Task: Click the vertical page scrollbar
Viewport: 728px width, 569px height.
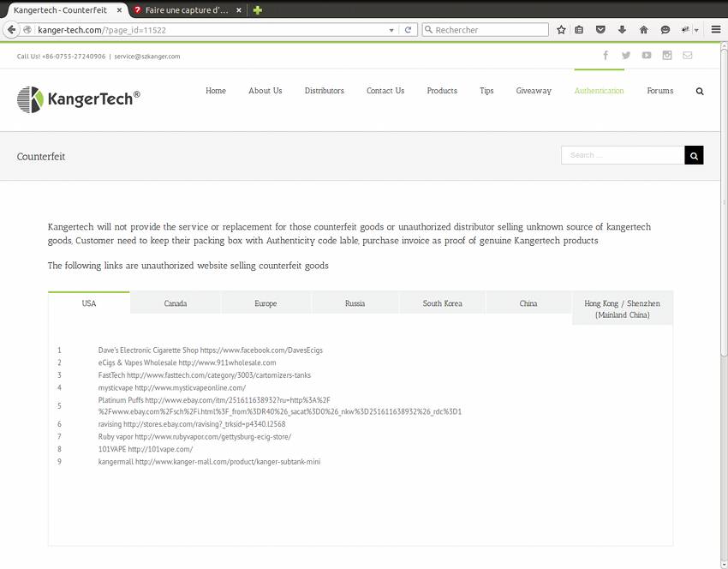Action: click(724, 202)
